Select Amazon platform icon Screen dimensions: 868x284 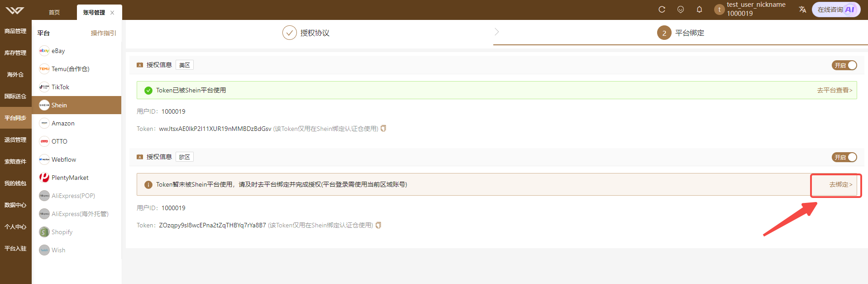pos(44,123)
